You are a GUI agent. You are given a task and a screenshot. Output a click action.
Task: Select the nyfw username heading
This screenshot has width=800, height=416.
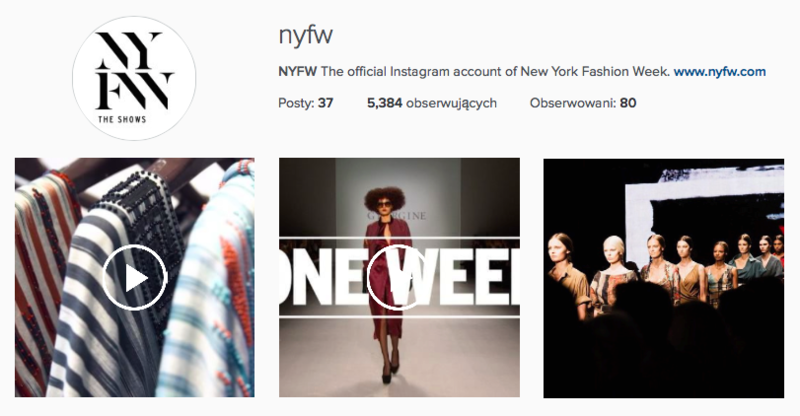306,36
